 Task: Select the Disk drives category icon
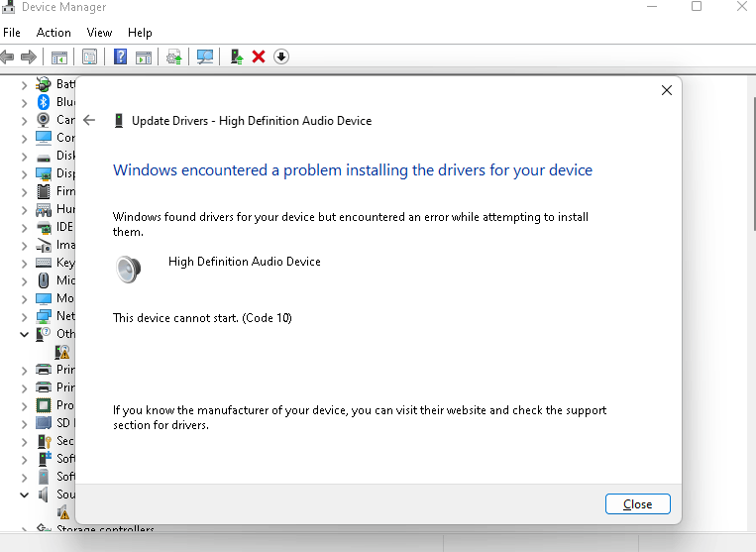click(44, 157)
